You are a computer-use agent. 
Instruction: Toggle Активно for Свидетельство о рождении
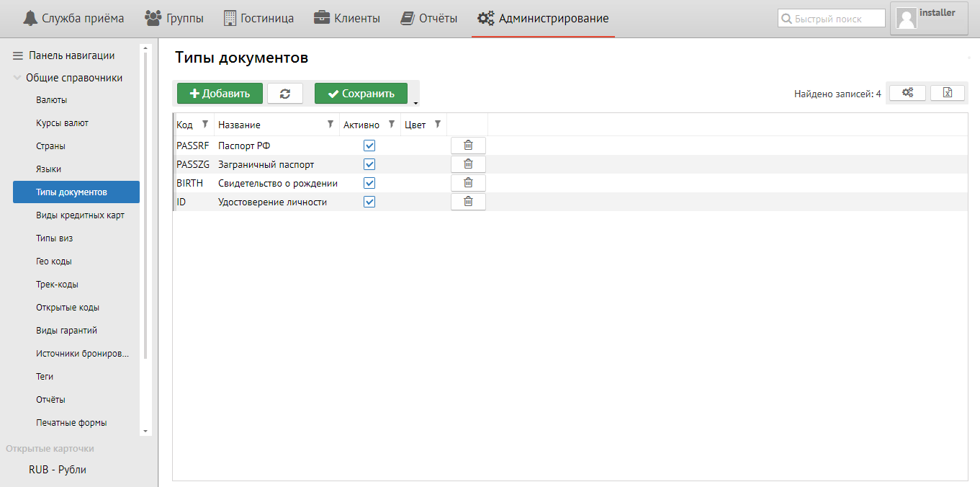[x=369, y=183]
